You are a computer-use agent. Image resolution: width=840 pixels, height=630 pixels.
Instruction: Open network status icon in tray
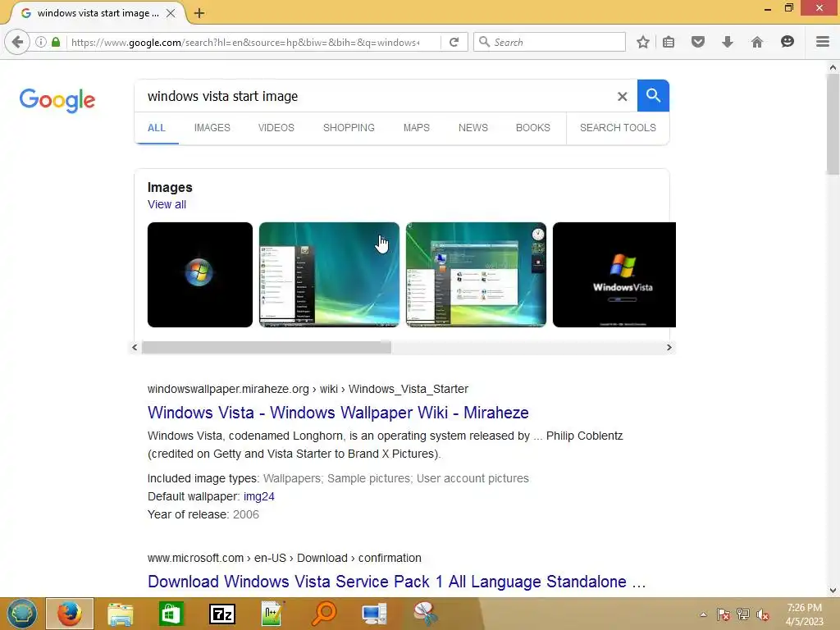tap(743, 614)
